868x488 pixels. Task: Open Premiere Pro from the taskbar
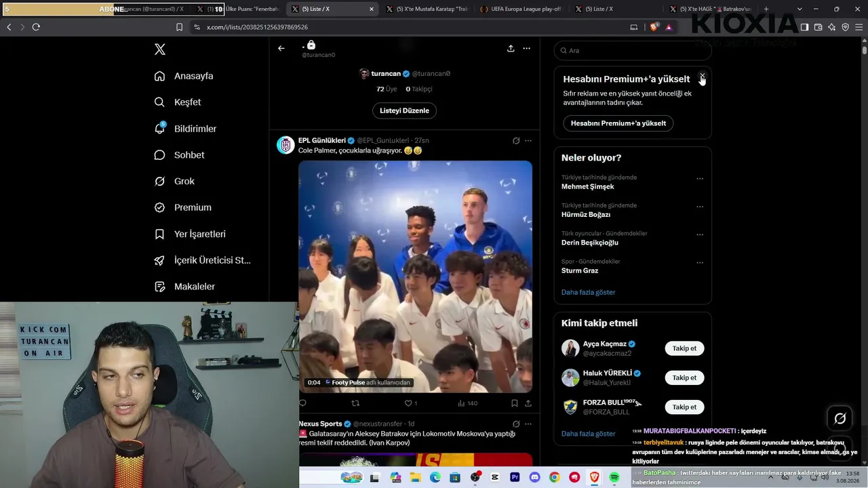pyautogui.click(x=515, y=478)
